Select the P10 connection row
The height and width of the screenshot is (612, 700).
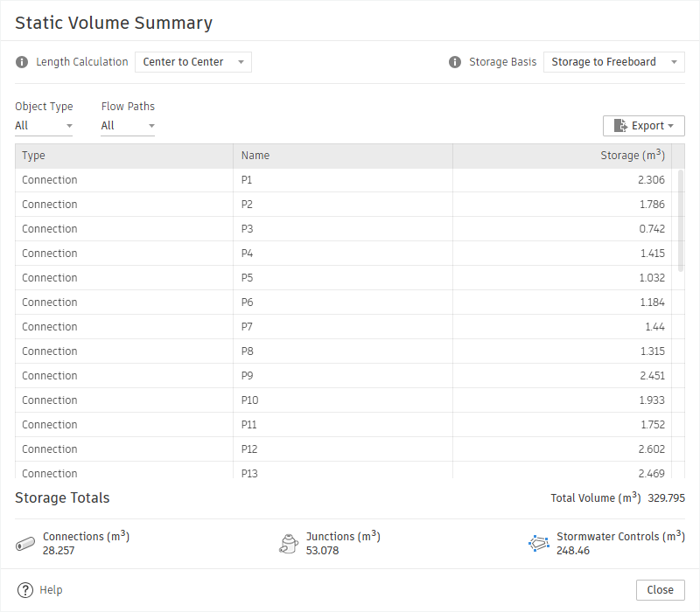[x=343, y=400]
